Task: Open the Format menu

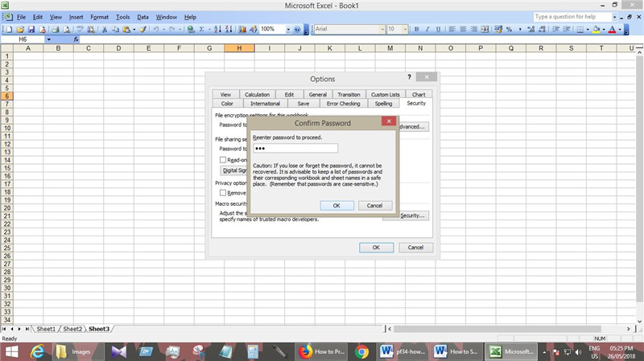Action: click(x=99, y=17)
